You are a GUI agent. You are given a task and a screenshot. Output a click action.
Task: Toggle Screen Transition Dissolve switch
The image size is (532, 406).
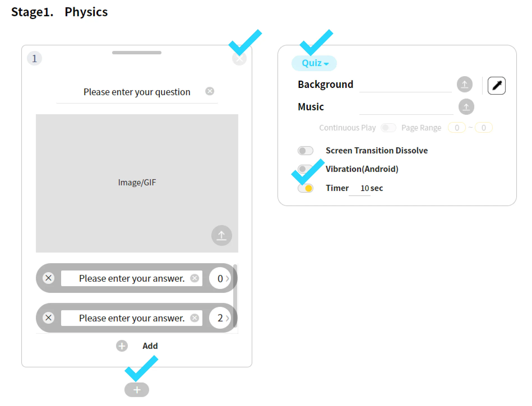(x=305, y=151)
